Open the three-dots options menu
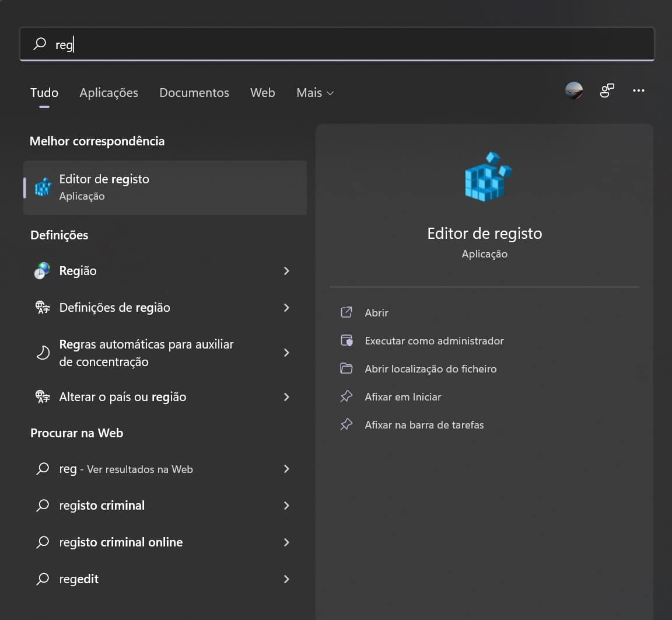This screenshot has height=620, width=672. pyautogui.click(x=639, y=90)
